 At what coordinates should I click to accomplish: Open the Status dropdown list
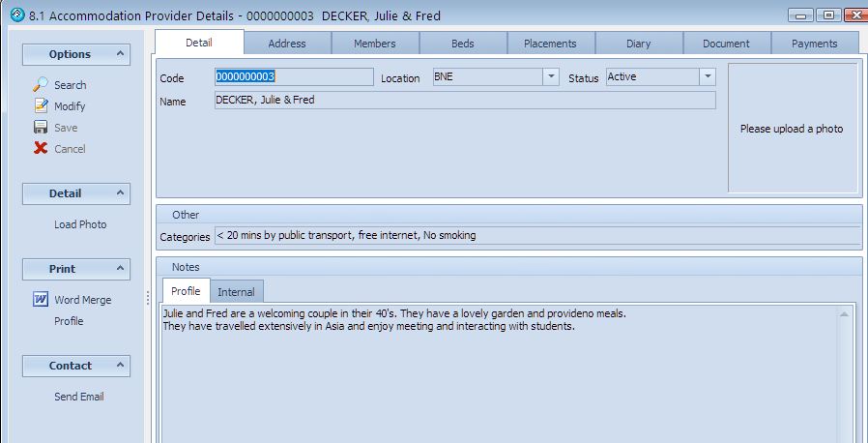tap(708, 77)
